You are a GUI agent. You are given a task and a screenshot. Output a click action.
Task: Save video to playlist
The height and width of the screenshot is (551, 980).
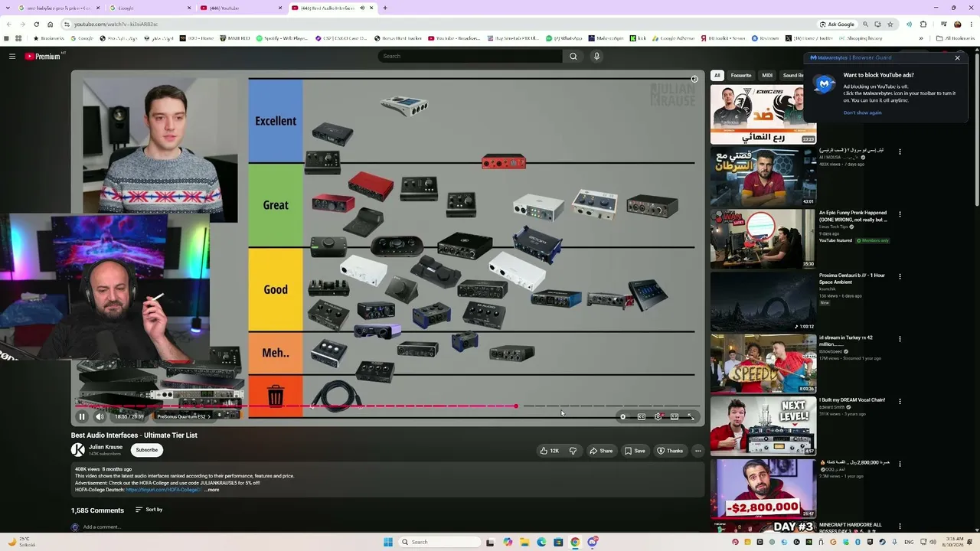tap(635, 451)
